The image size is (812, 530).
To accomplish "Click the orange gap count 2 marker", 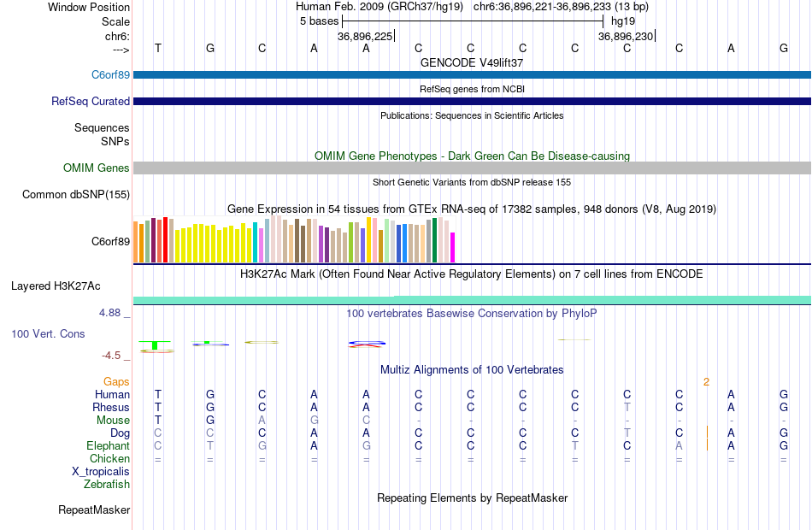I will pos(706,382).
